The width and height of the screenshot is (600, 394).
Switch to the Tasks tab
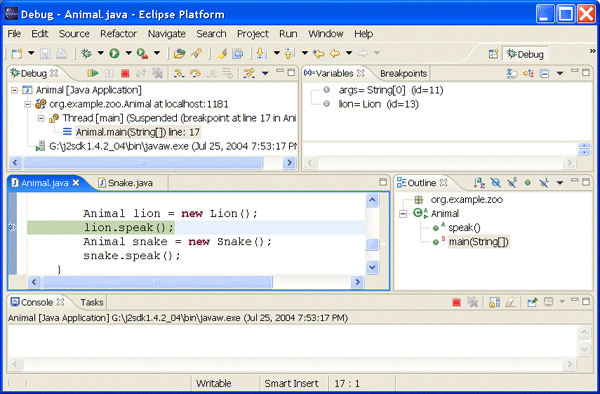92,303
